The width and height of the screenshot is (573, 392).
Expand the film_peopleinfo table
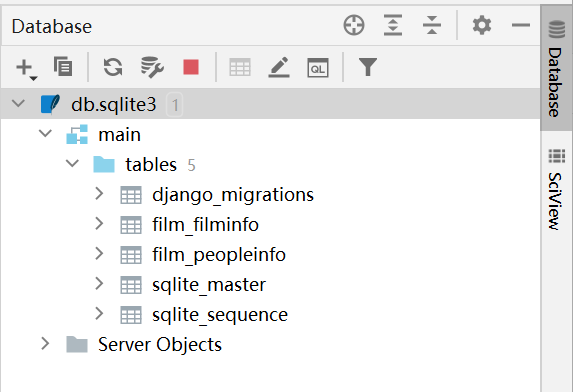[99, 254]
